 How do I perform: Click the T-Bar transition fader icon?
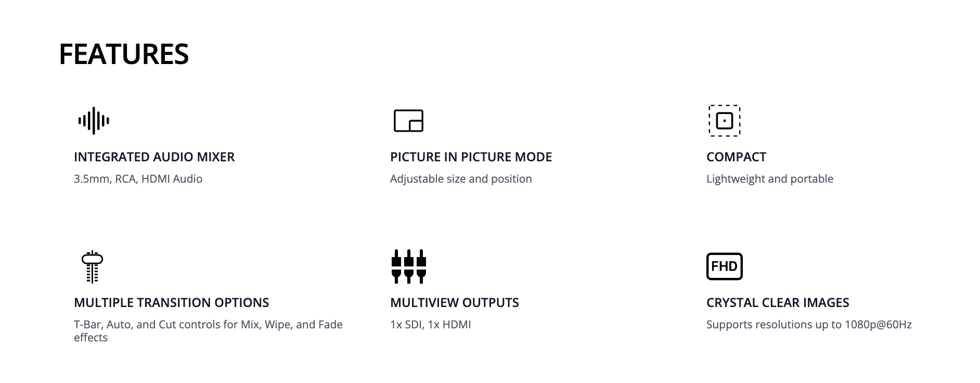[x=92, y=266]
